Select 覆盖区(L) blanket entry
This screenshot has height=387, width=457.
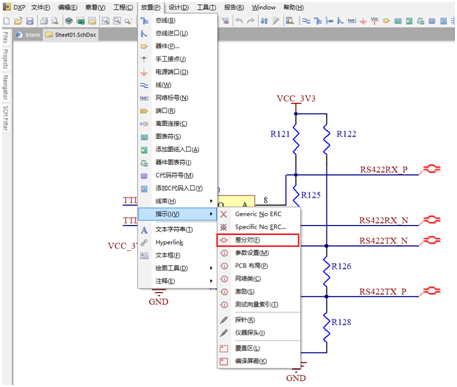coord(259,348)
